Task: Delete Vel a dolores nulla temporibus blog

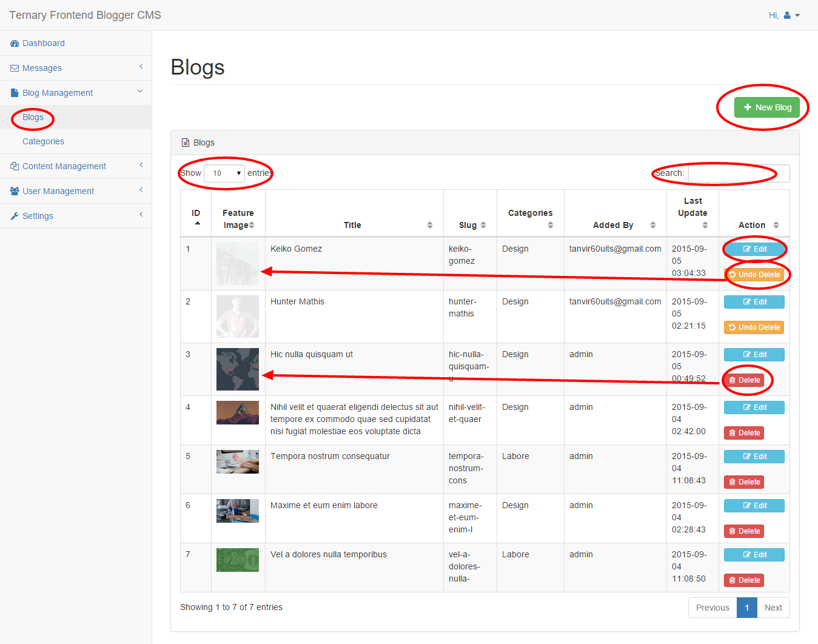Action: pyautogui.click(x=744, y=580)
